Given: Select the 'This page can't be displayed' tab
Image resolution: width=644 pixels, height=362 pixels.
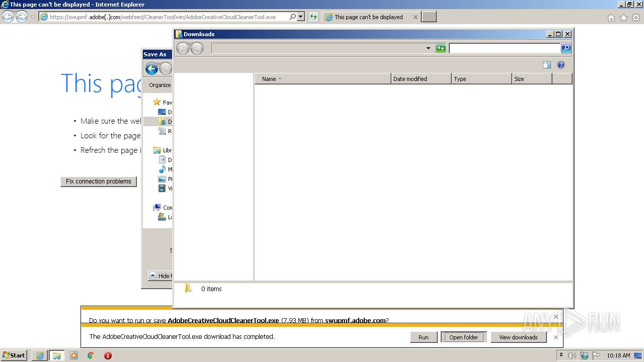Looking at the screenshot, I should click(369, 17).
